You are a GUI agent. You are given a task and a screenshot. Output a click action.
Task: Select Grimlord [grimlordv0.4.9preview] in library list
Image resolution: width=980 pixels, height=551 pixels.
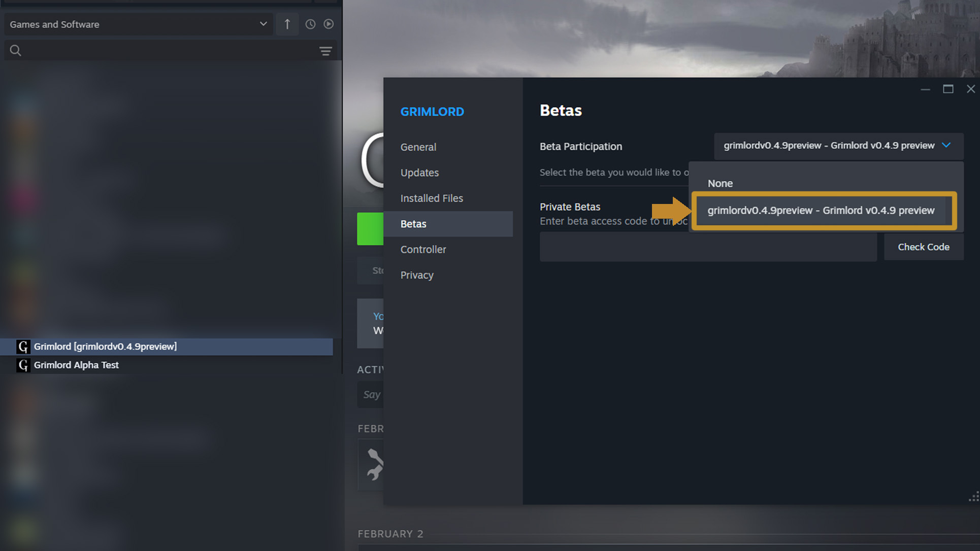coord(167,347)
